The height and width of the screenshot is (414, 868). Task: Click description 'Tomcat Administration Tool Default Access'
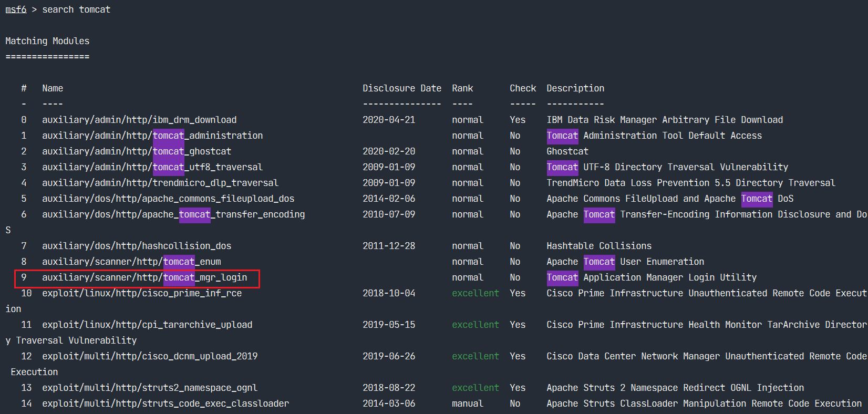654,136
